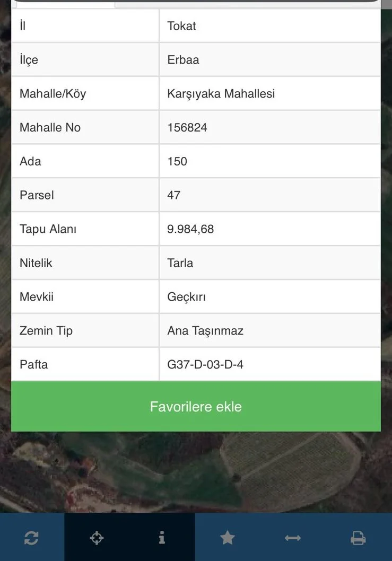This screenshot has width=392, height=561.
Task: Click the Zemin Tip label cell
Action: click(x=46, y=331)
